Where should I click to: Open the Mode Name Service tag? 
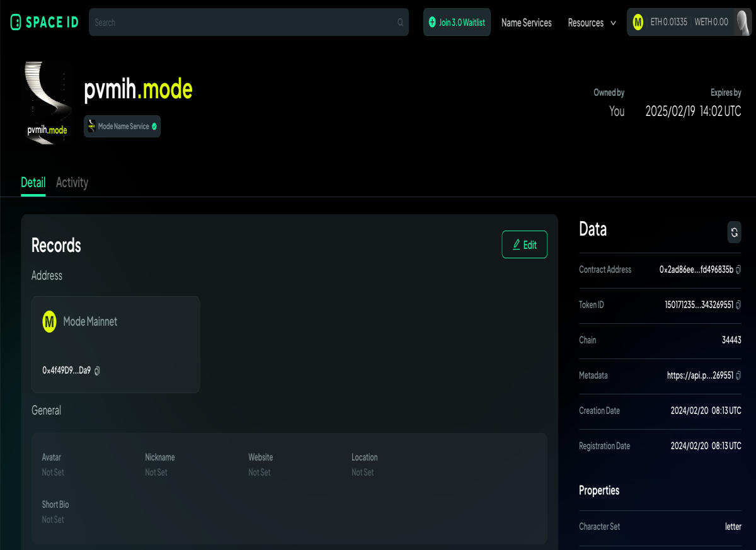tap(122, 127)
